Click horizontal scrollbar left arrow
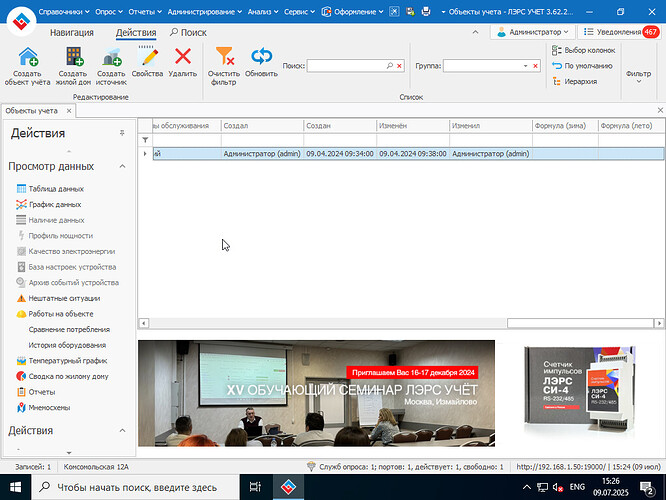 144,323
